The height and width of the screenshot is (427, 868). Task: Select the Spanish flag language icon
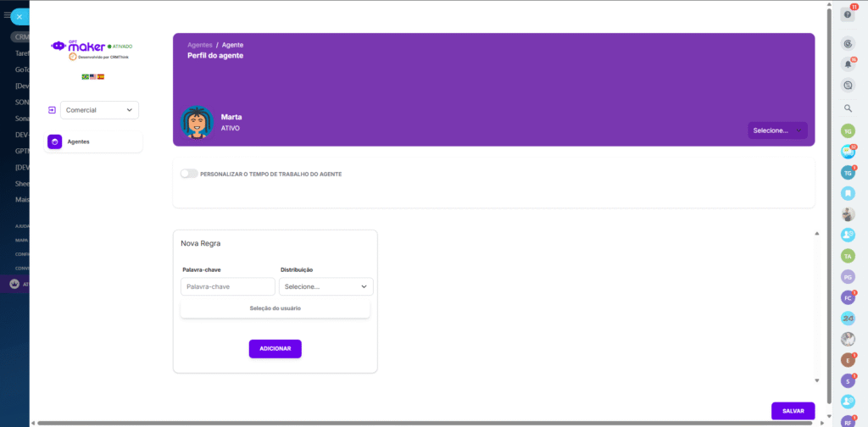click(x=101, y=76)
